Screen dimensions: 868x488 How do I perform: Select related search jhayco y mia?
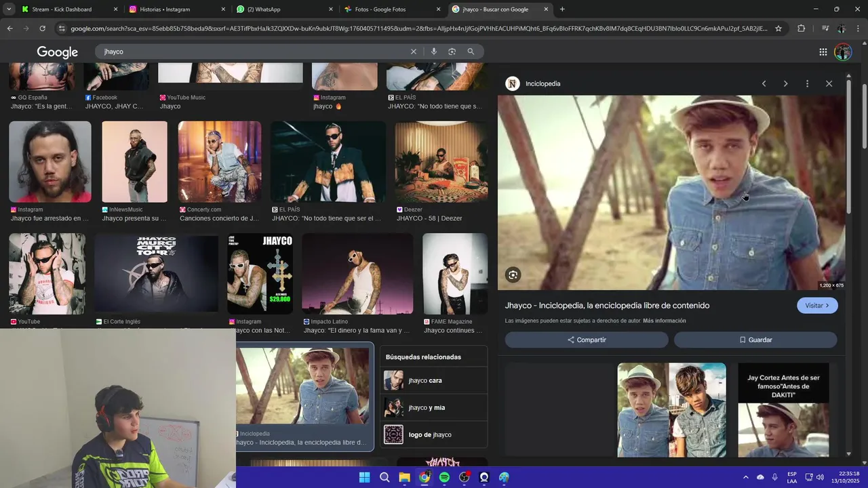pos(433,407)
